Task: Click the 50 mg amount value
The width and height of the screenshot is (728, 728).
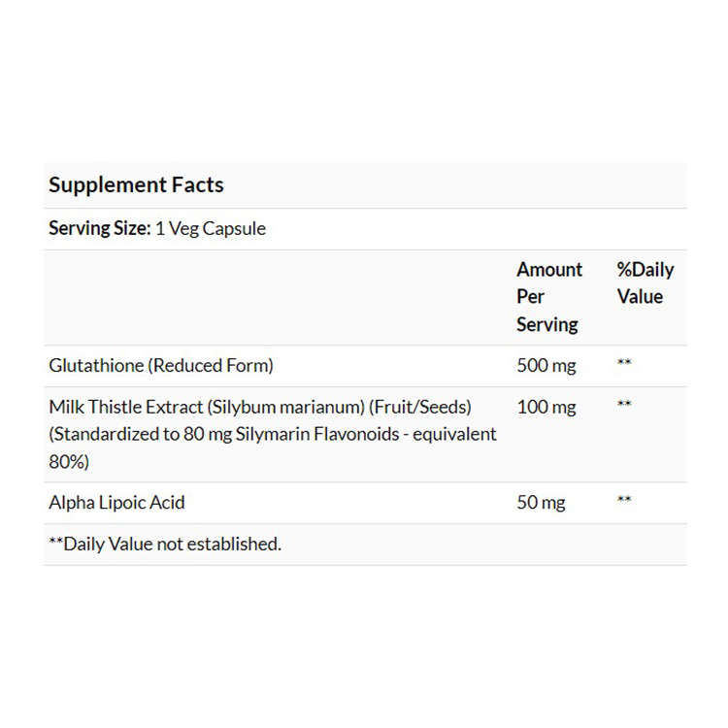Action: point(542,503)
